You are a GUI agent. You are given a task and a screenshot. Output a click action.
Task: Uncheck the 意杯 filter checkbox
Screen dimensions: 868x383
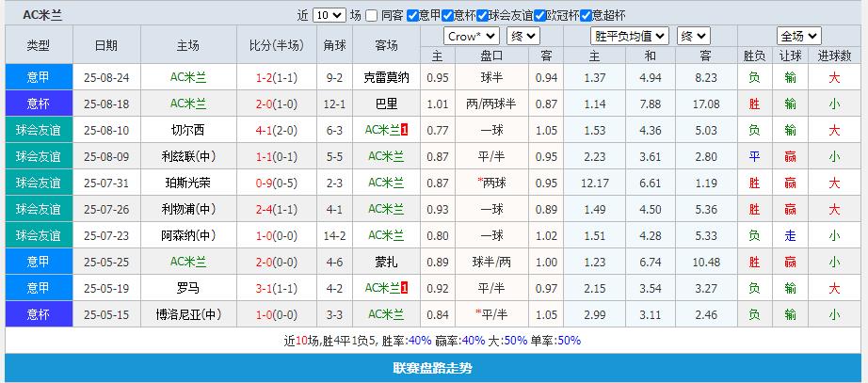(x=446, y=15)
